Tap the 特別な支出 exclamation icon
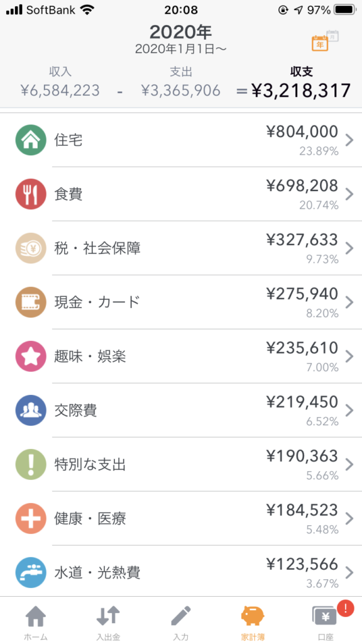The width and height of the screenshot is (362, 644). (x=31, y=465)
